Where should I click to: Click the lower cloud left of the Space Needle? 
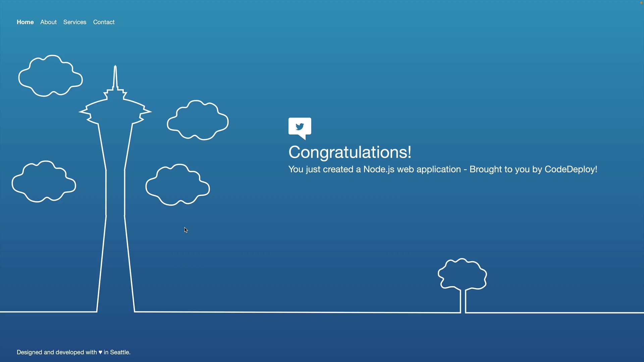[44, 182]
